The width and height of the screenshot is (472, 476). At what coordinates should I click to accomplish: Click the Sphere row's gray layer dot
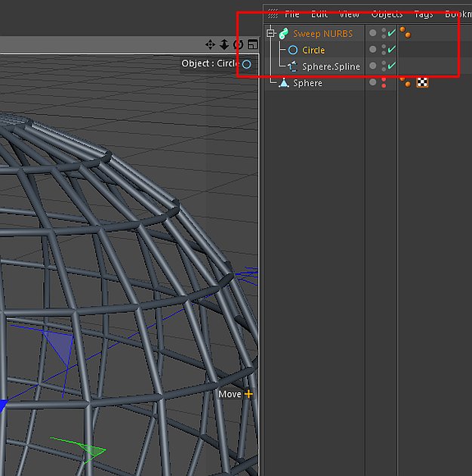(x=373, y=82)
